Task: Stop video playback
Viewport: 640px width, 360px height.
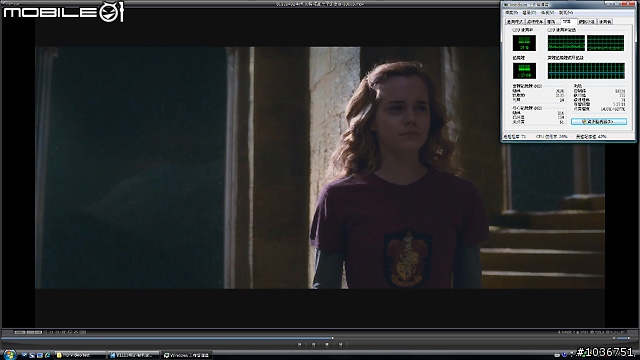Action: point(327,344)
